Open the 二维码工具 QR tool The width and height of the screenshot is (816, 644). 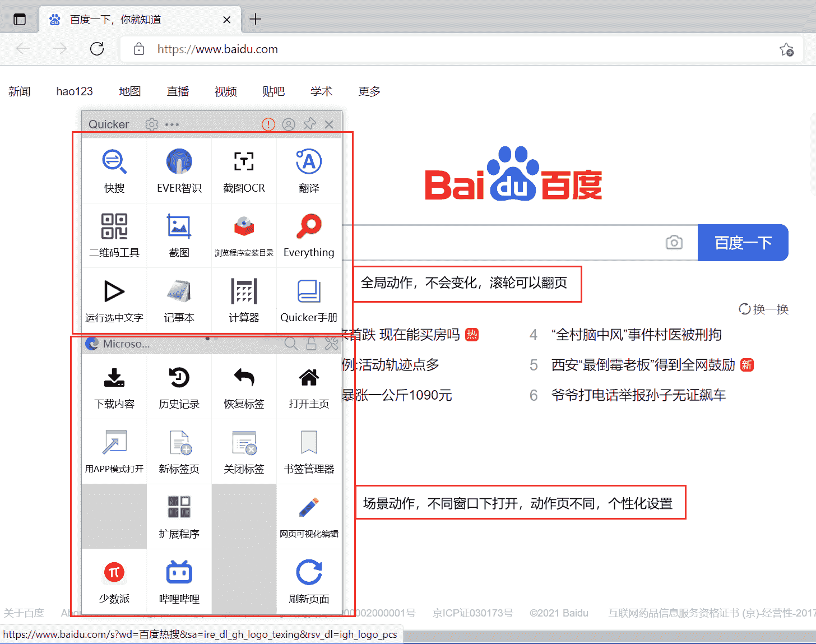(x=114, y=235)
